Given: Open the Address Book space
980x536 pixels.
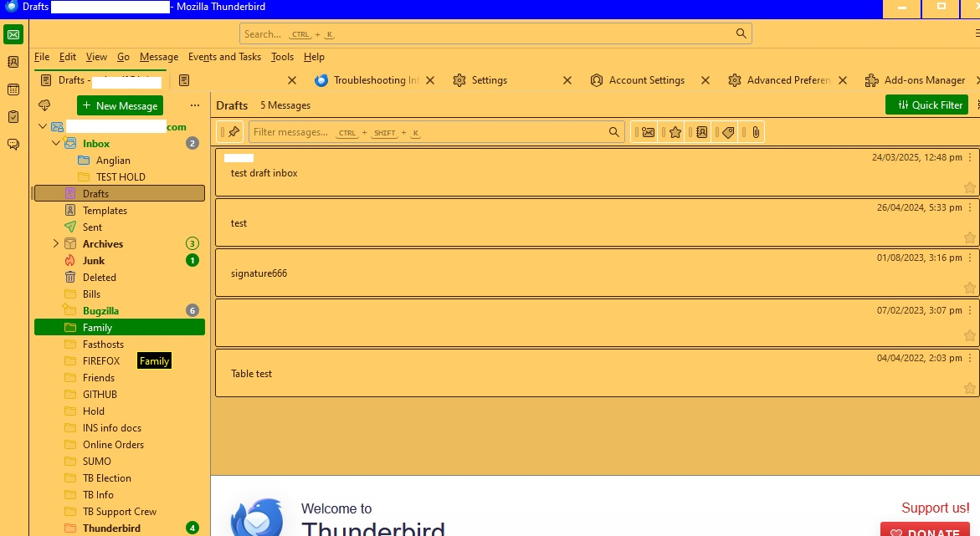Looking at the screenshot, I should [13, 62].
